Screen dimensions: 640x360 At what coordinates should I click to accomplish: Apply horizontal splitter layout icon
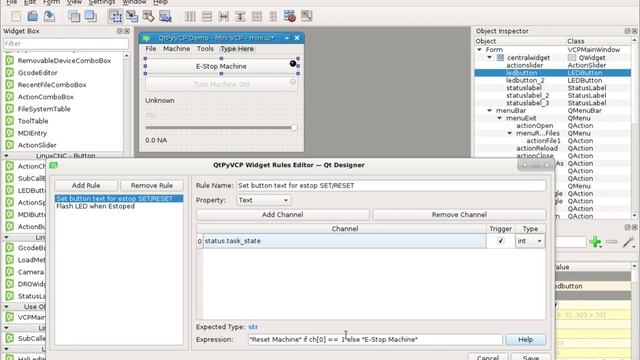coord(223,16)
